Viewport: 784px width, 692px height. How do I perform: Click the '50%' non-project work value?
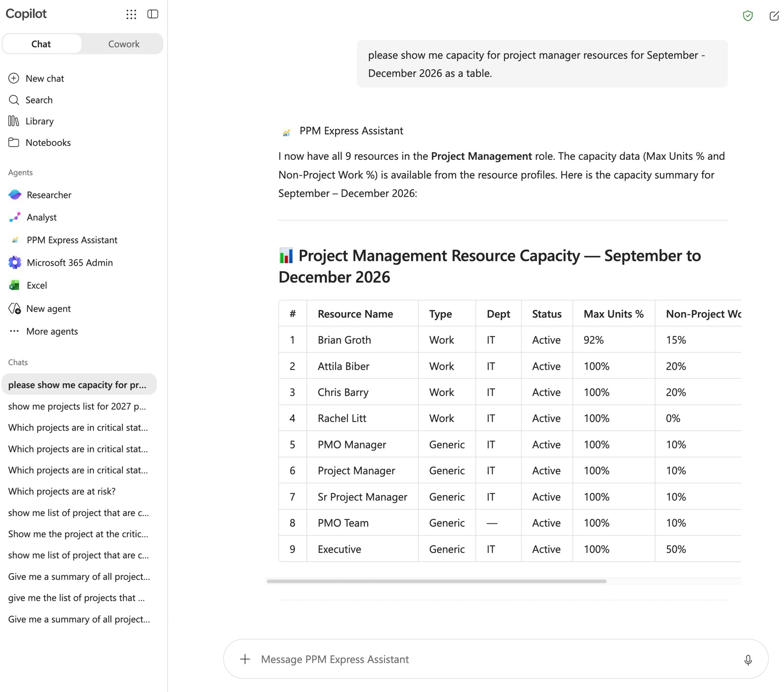(676, 549)
